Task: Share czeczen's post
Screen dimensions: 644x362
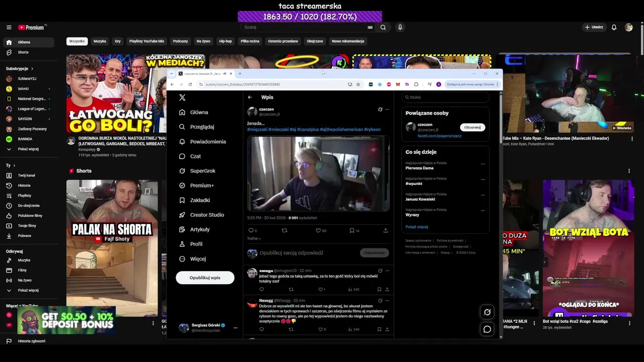Action: pyautogui.click(x=385, y=230)
